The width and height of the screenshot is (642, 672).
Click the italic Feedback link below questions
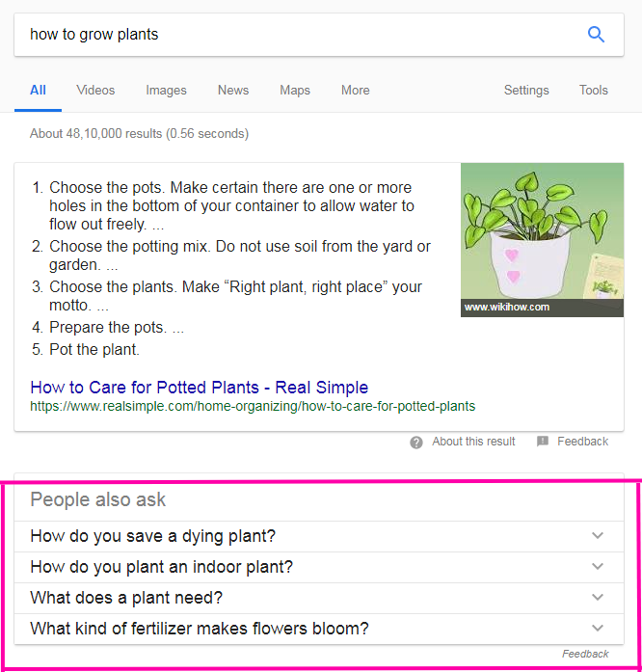585,654
